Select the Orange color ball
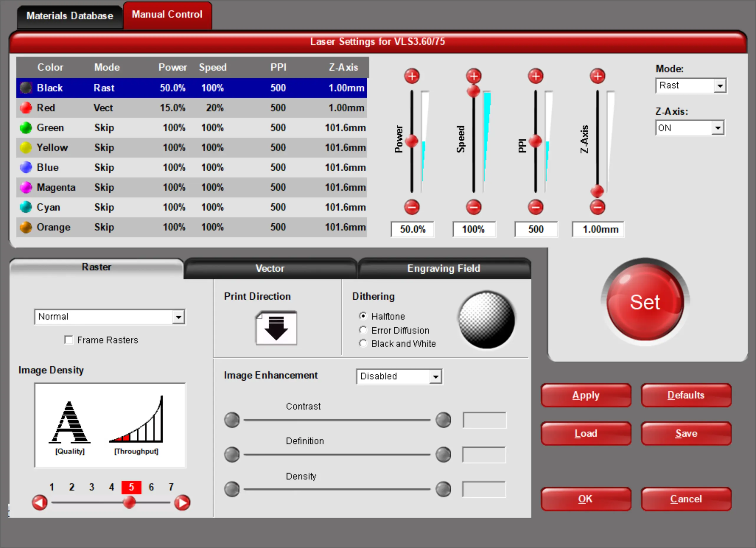The image size is (756, 548). point(26,227)
